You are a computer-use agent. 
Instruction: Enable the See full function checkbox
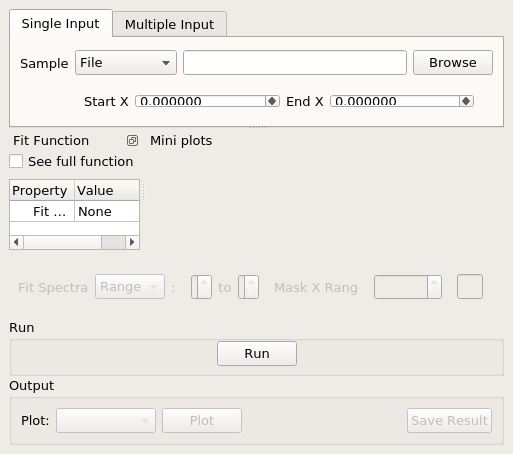(x=16, y=161)
